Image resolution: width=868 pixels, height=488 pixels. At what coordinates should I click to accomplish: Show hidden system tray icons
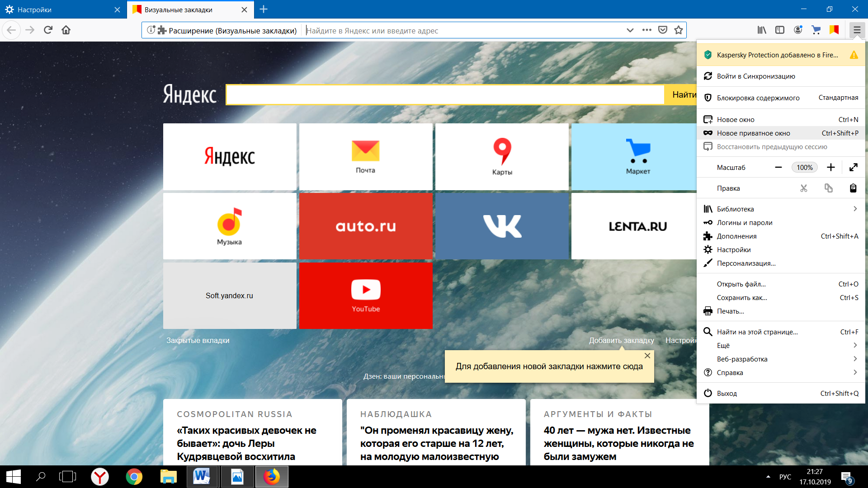(x=768, y=477)
